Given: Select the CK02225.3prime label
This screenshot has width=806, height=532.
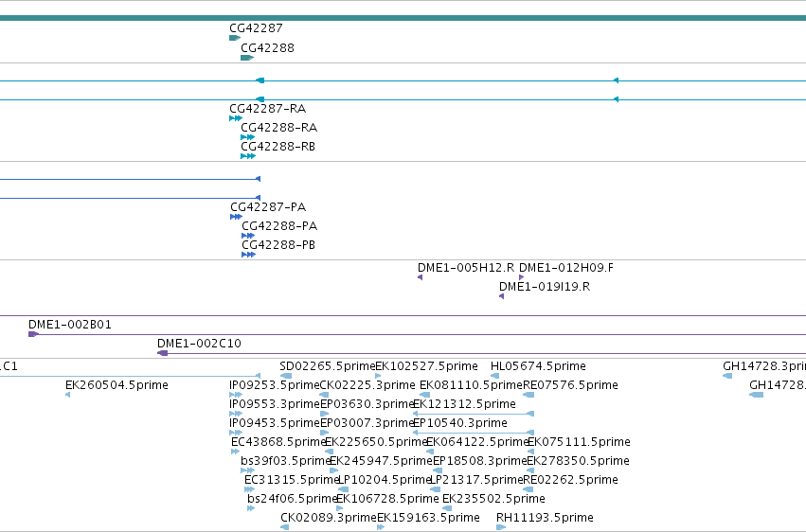Looking at the screenshot, I should pos(367,385).
